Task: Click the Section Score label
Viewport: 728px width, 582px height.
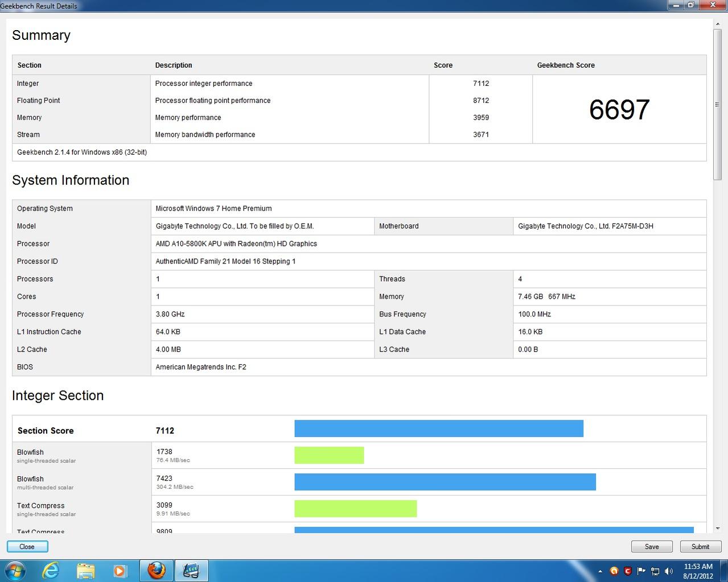Action: pyautogui.click(x=46, y=431)
